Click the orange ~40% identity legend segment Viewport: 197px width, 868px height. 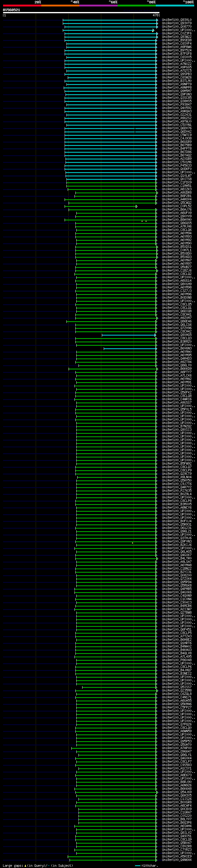(60, 6)
